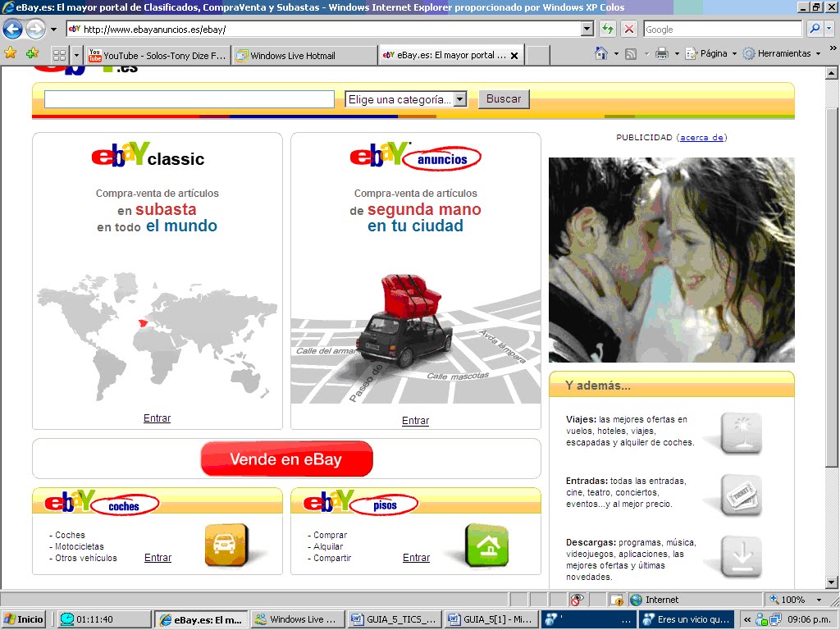This screenshot has width=840, height=630.
Task: Click the 'acerca de' publicidad link
Action: pos(701,137)
